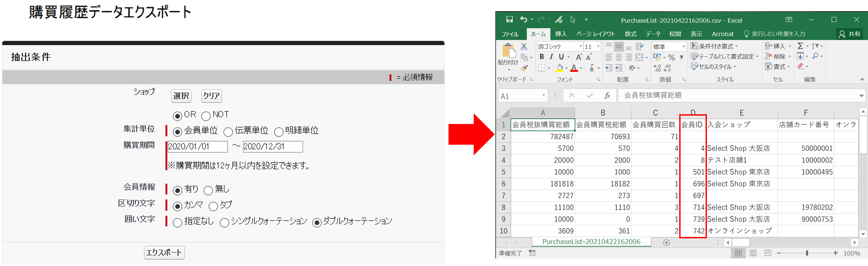The image size is (868, 266).
Task: Click the エクスポート button
Action: click(x=164, y=253)
